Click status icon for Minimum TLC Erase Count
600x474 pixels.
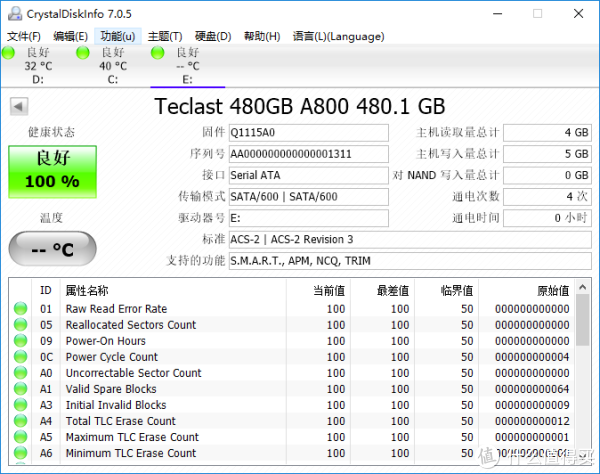click(20, 453)
